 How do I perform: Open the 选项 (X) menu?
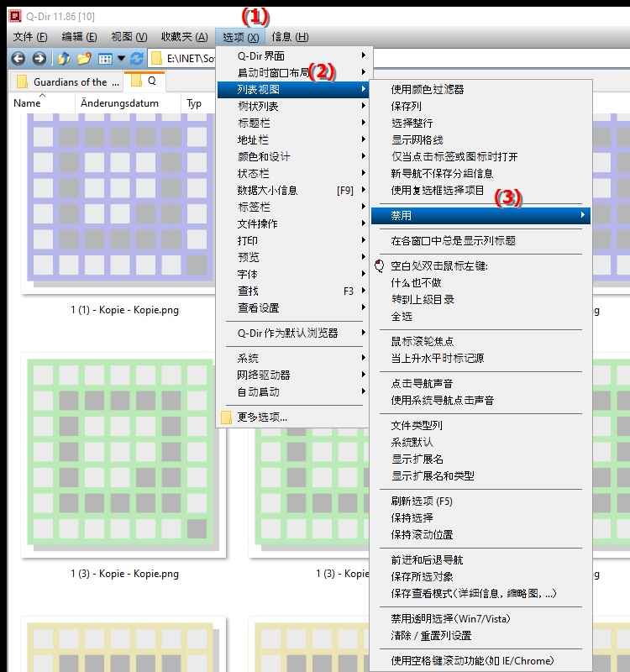(x=240, y=37)
